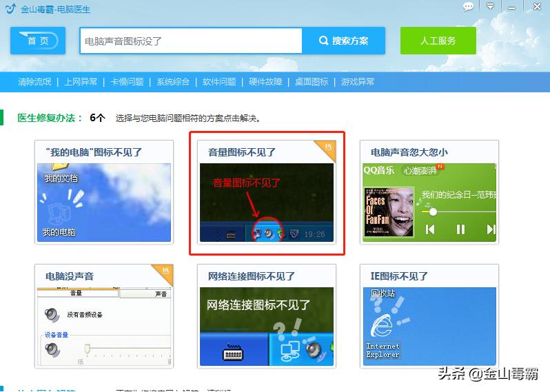
Task: Select the 上网异常 category
Action: point(81,82)
